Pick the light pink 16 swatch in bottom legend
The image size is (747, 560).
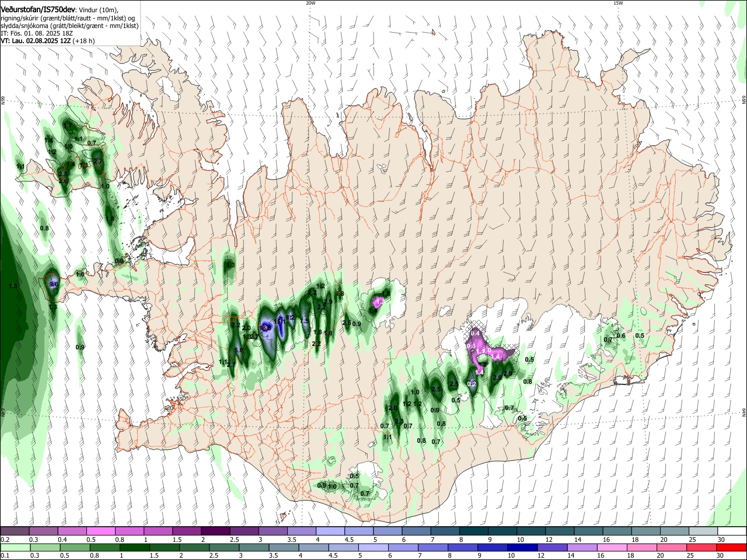tap(612, 547)
